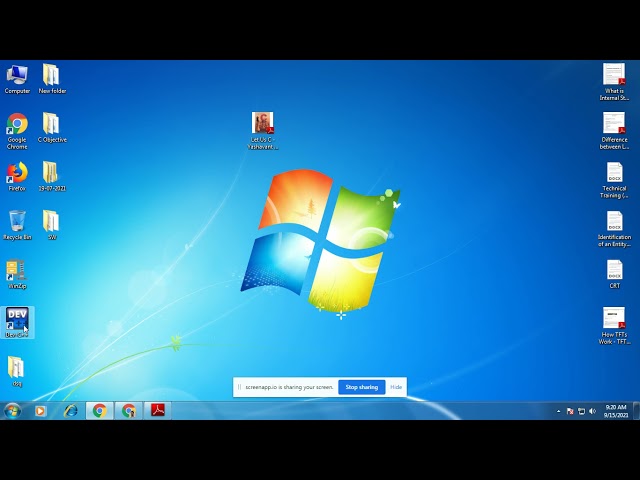640x480 pixels.
Task: Launch Windows Media Player from taskbar
Action: 40,411
